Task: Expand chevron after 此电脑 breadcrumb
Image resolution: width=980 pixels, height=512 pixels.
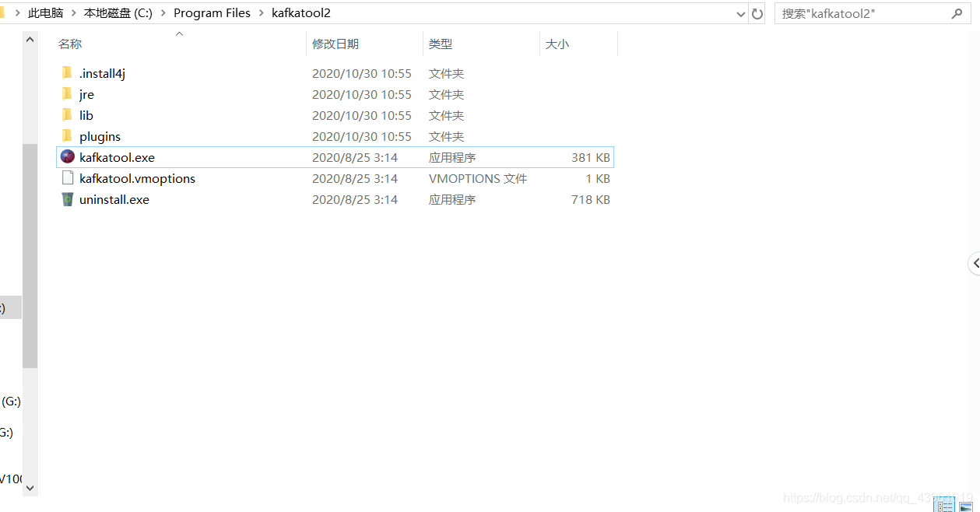Action: click(x=74, y=13)
